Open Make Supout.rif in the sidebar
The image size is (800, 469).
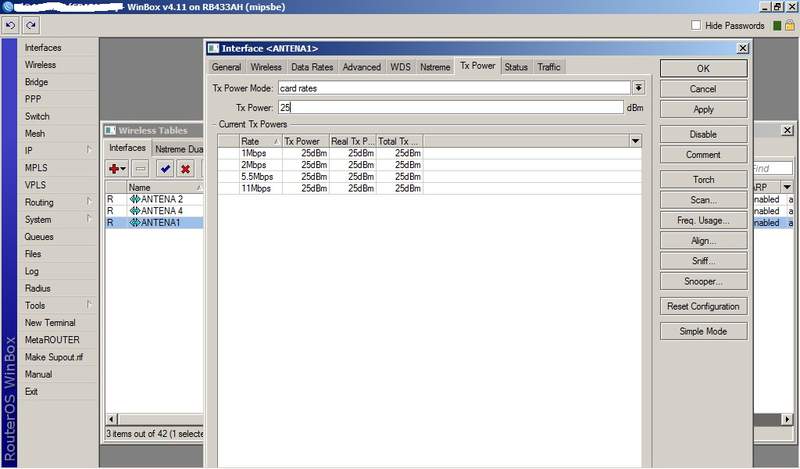[x=54, y=357]
